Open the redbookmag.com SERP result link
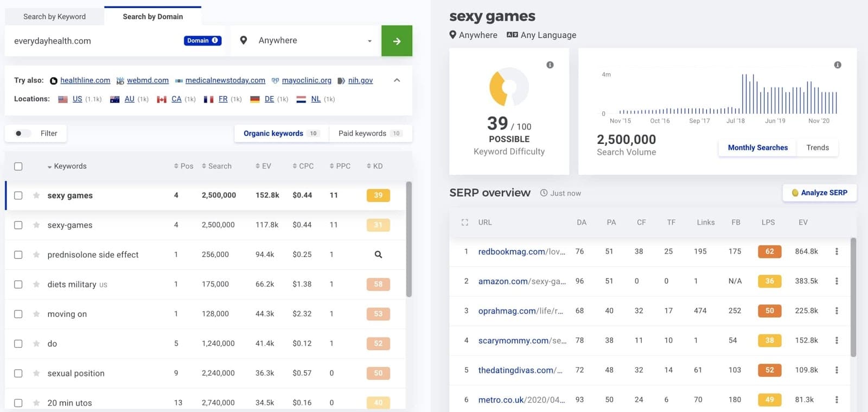This screenshot has width=868, height=412. tap(521, 252)
